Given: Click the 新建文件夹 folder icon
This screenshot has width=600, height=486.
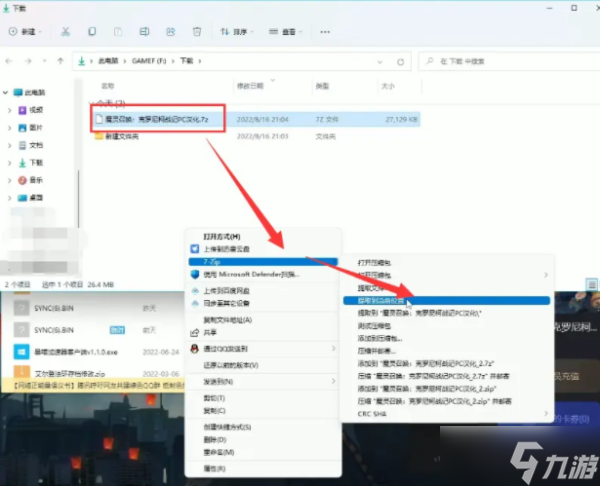Looking at the screenshot, I should 99,136.
